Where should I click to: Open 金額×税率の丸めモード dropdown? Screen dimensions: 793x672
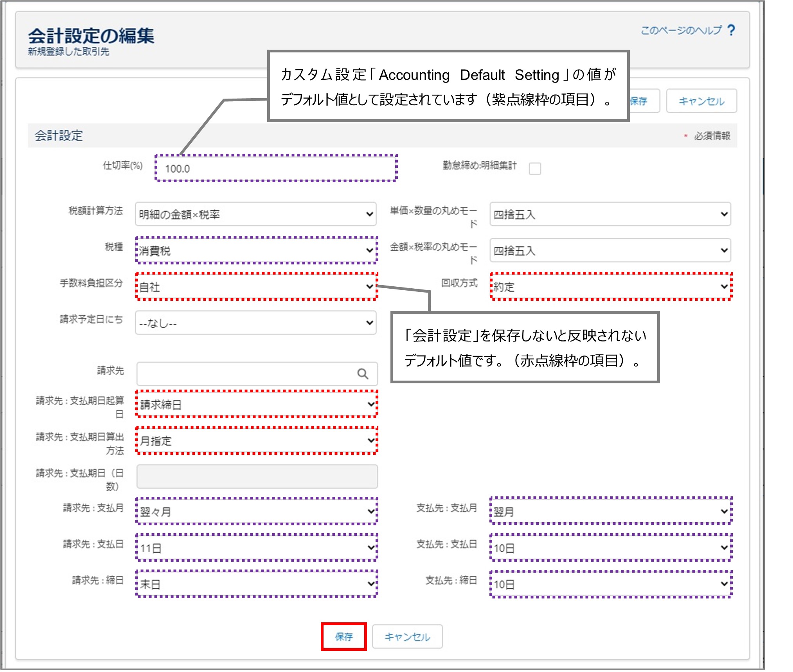click(x=610, y=250)
